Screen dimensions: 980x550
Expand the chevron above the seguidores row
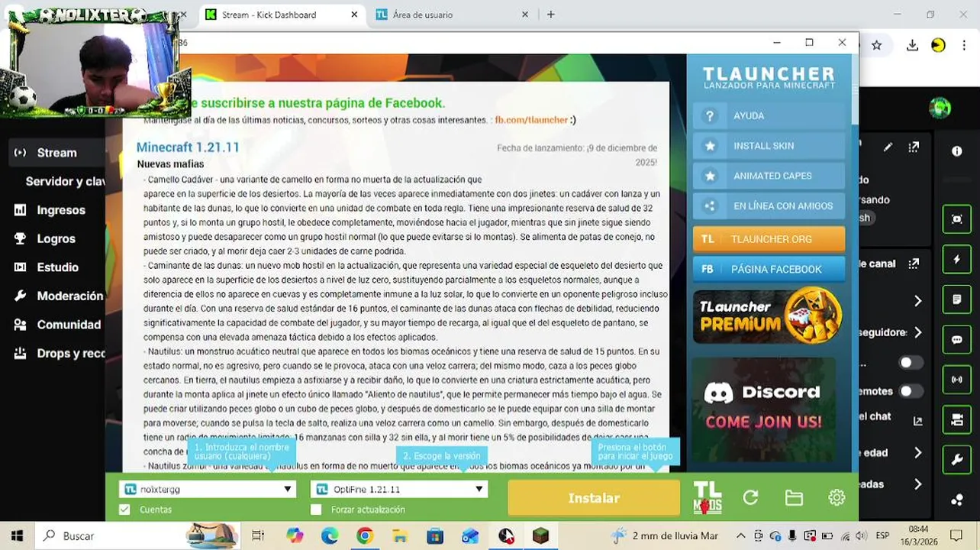point(918,301)
